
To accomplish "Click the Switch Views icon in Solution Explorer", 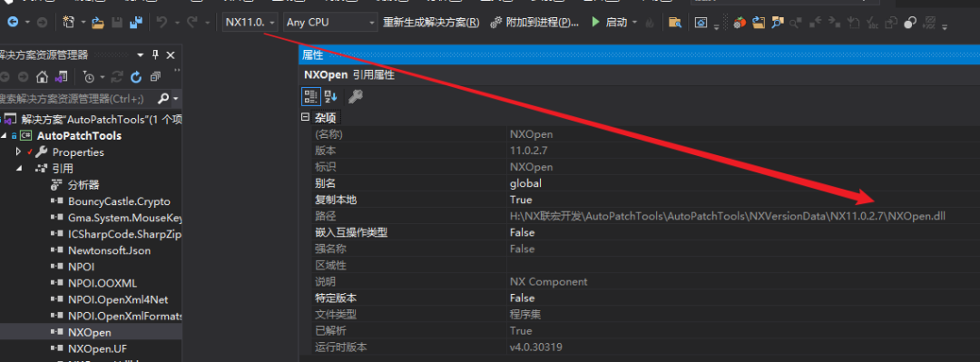I will 62,77.
